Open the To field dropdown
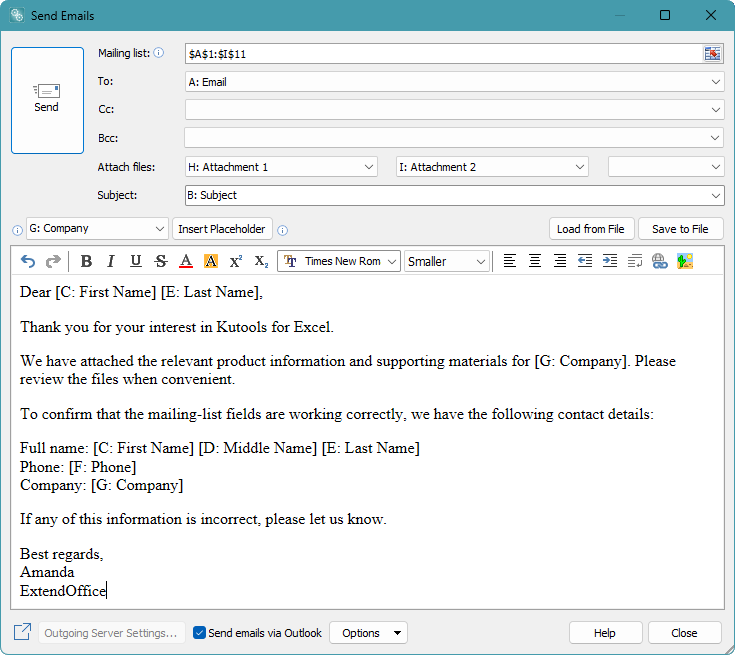This screenshot has width=735, height=655. point(715,82)
